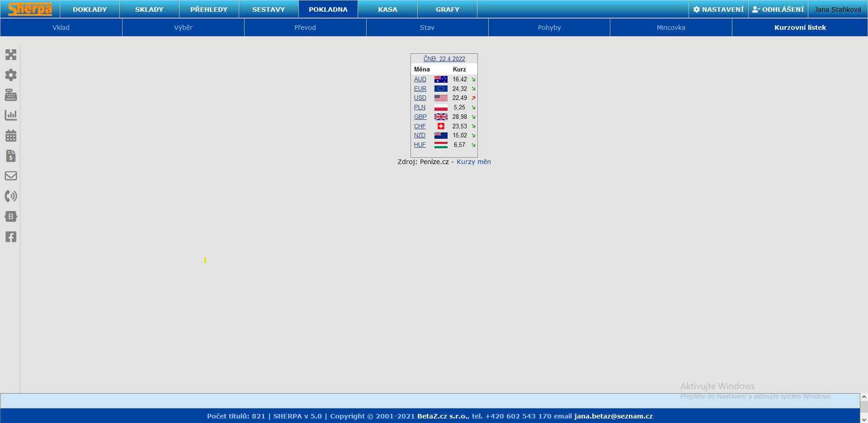Viewport: 868px width, 423px height.
Task: Click the fullscreen expand arrows icon in sidebar
Action: point(11,55)
